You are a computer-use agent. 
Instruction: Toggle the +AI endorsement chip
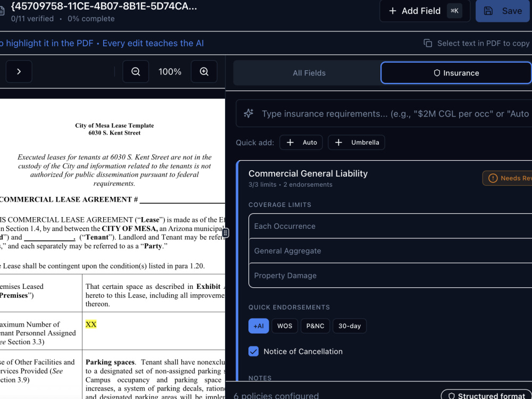259,326
